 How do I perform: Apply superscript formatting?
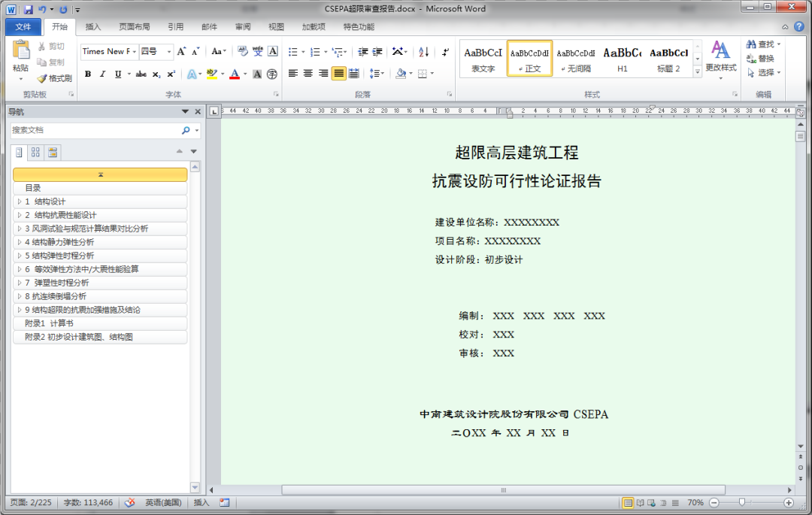tap(171, 74)
